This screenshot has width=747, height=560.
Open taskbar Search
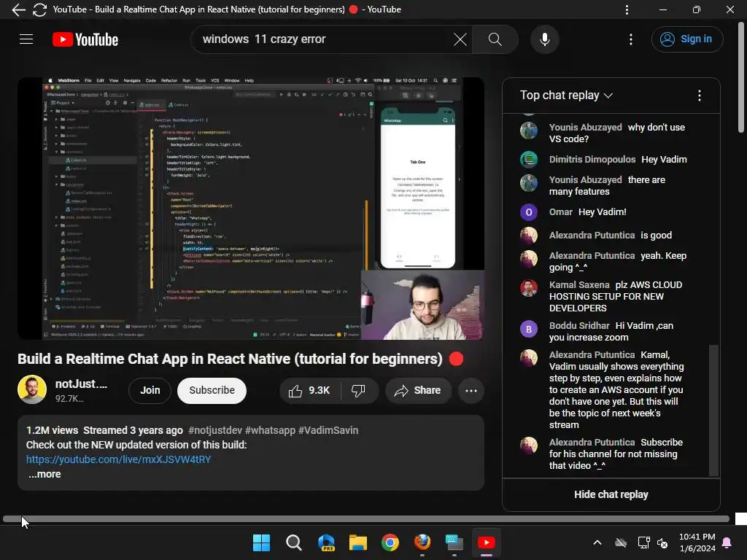click(x=293, y=542)
